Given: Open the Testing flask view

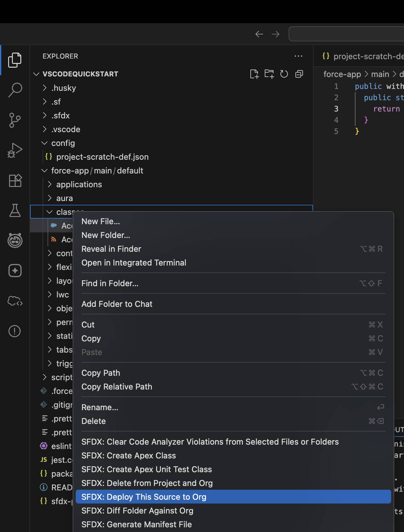Looking at the screenshot, I should [x=15, y=210].
